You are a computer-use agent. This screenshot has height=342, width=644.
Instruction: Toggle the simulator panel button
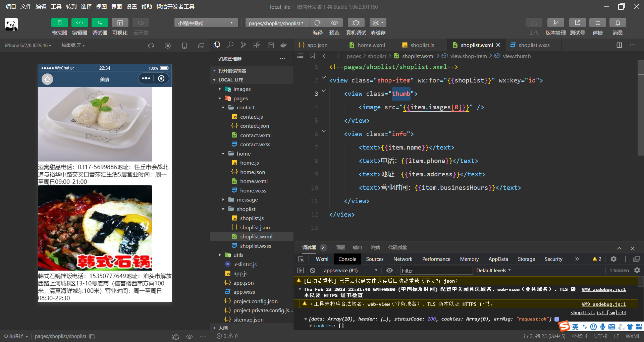59,23
